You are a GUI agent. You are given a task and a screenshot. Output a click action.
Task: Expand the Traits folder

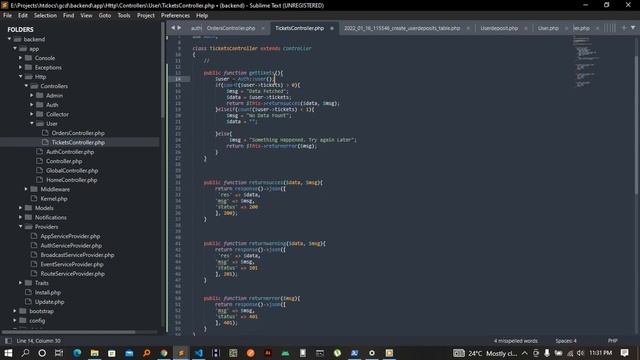[20, 283]
